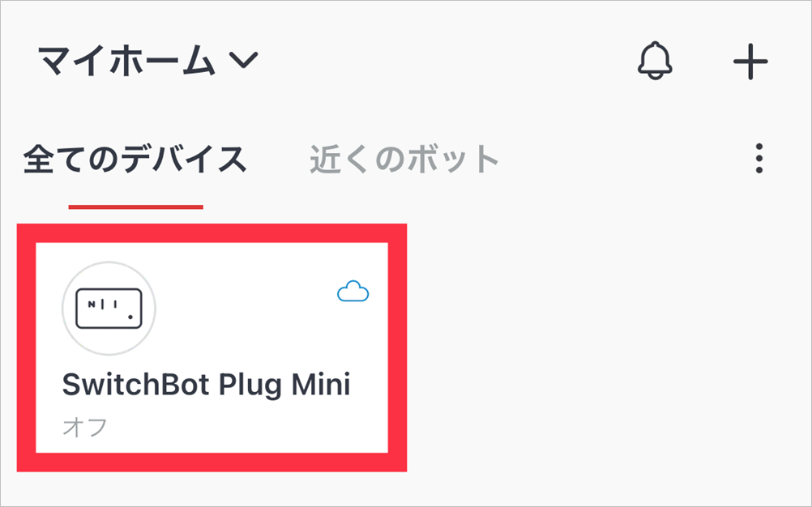Click the red underline below 全てのデバイス
The image size is (812, 507).
pos(135,207)
